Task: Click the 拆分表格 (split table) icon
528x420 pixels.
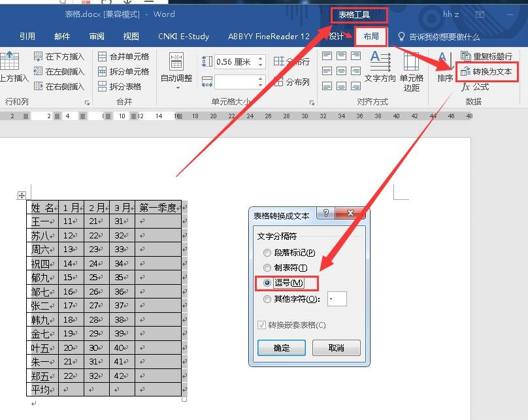Action: point(103,87)
